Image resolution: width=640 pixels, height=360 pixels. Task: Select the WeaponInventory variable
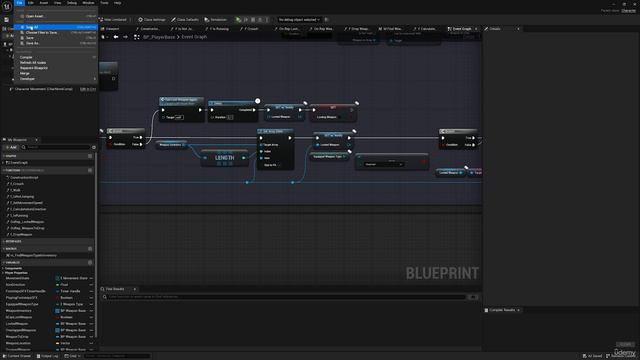pyautogui.click(x=19, y=311)
